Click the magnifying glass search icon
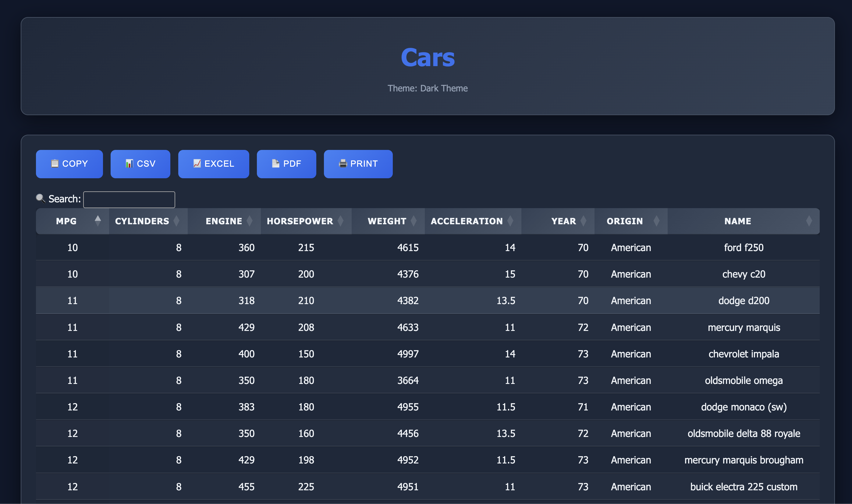 point(41,198)
